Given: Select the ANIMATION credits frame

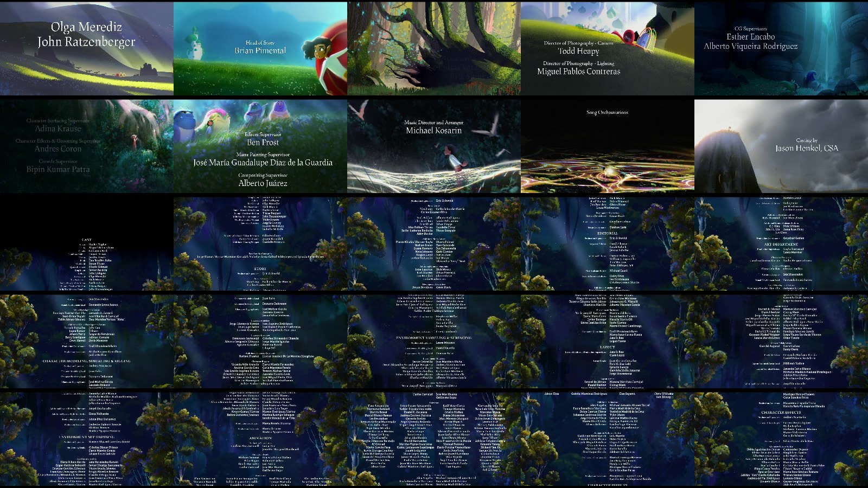Looking at the screenshot, I should (x=260, y=439).
